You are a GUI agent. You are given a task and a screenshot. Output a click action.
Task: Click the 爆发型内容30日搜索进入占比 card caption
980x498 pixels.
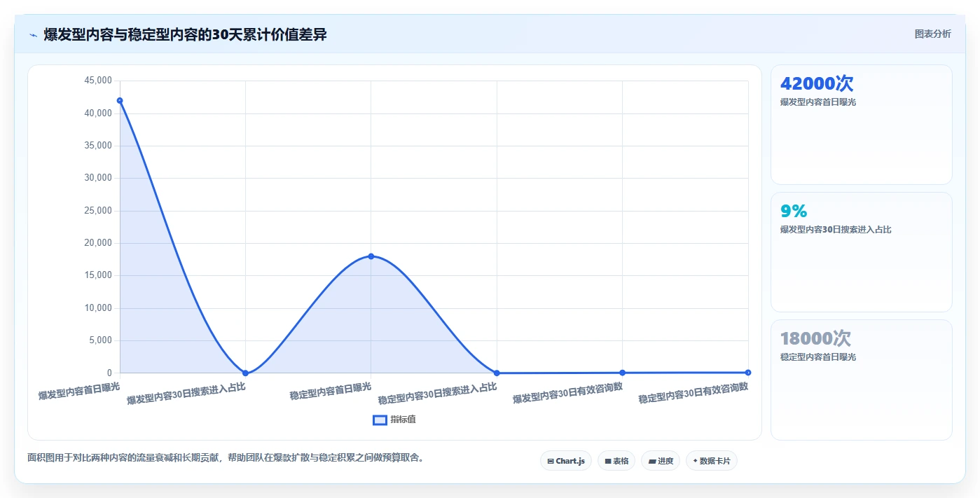click(836, 230)
